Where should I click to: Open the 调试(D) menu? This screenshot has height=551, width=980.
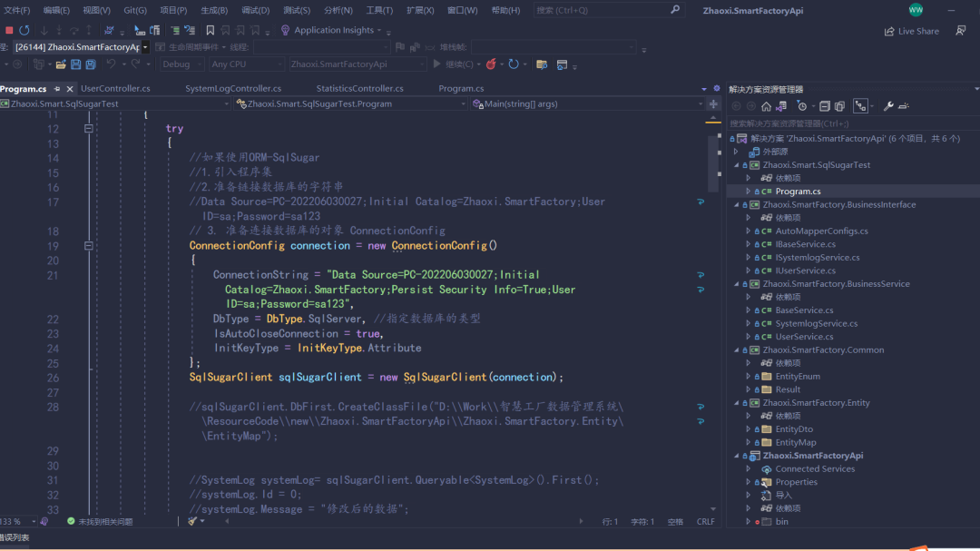pos(256,10)
